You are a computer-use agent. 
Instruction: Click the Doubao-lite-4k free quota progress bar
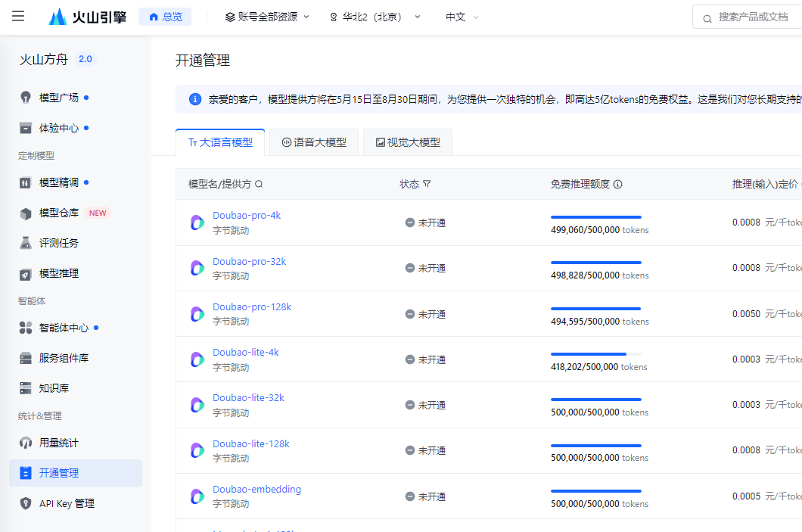pos(596,354)
